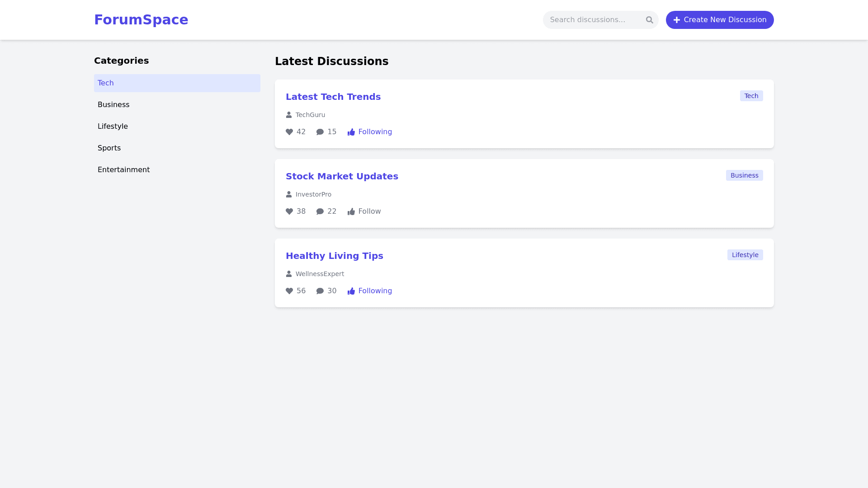The width and height of the screenshot is (868, 488).
Task: Click the Lifestyle badge on Healthy Living Tips
Action: 745,255
